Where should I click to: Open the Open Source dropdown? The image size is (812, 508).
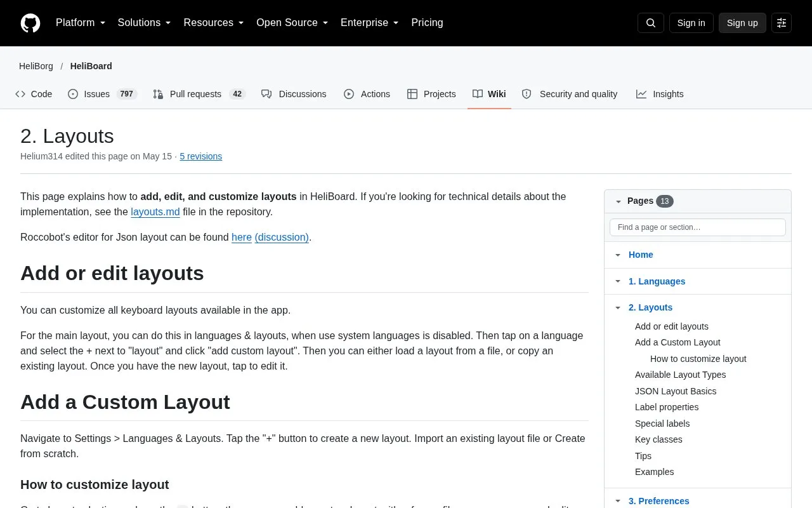coord(292,23)
